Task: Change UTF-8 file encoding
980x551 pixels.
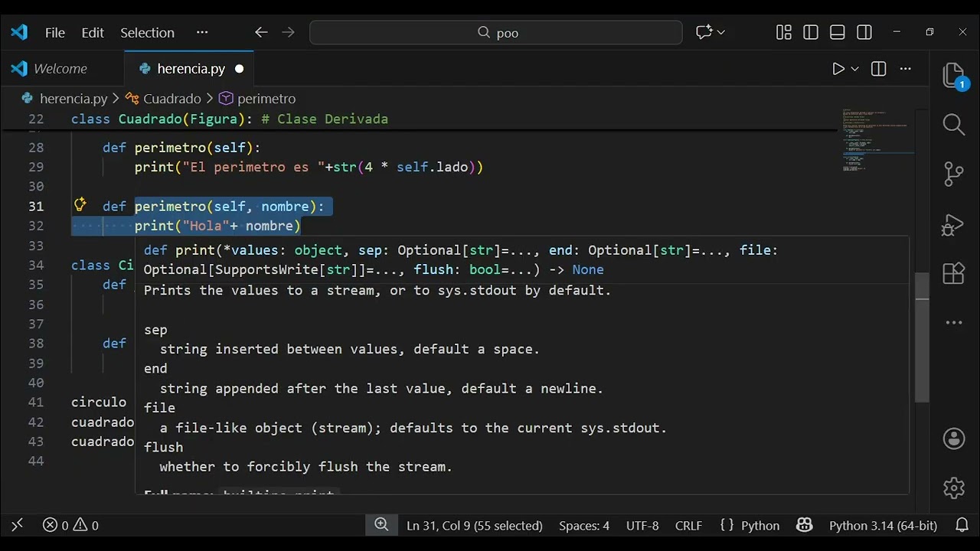Action: coord(642,525)
